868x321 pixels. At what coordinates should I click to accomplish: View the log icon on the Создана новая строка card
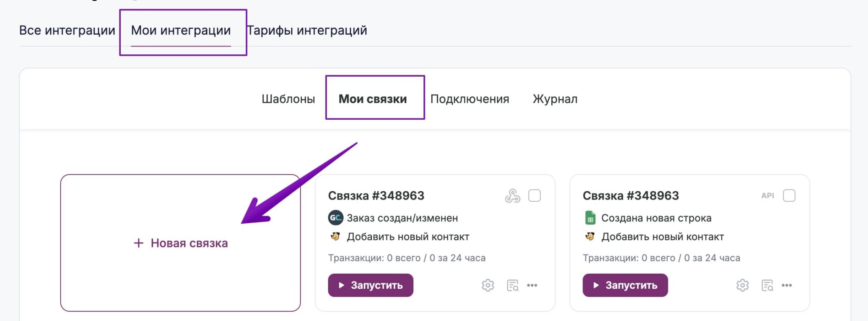tap(767, 285)
